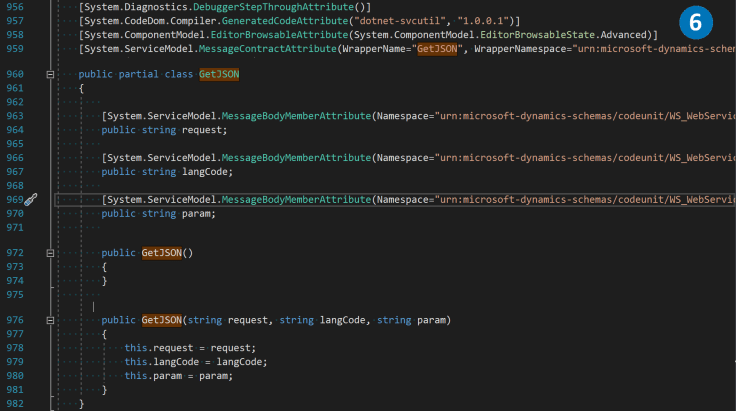Collapse the empty GetJSON() constructor block
This screenshot has width=736, height=411.
(x=49, y=253)
